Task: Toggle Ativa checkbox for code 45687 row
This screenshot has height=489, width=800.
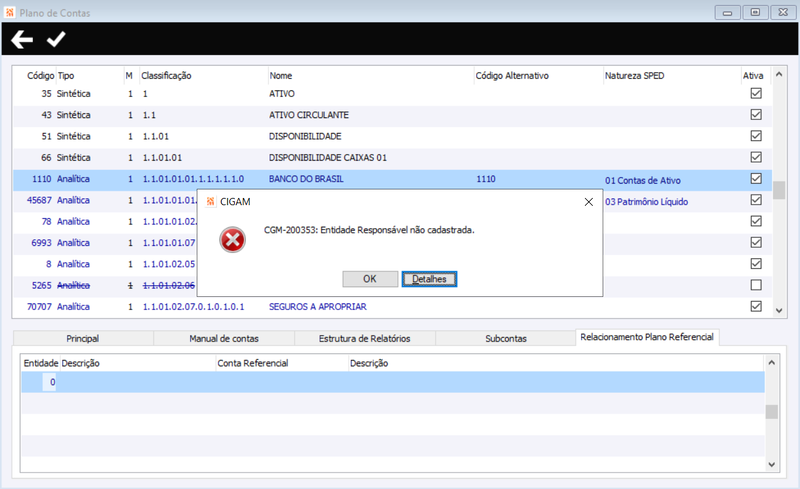Action: [756, 200]
